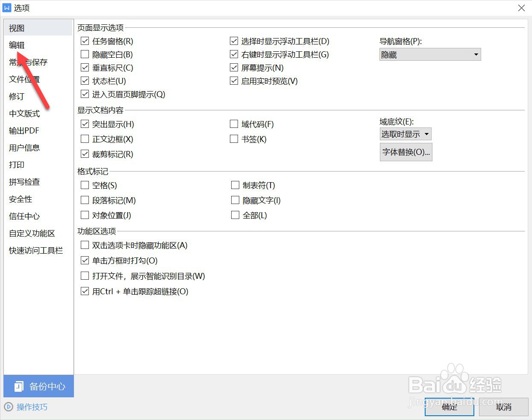
Task: Click the WPS logo in the title bar
Action: click(7, 7)
